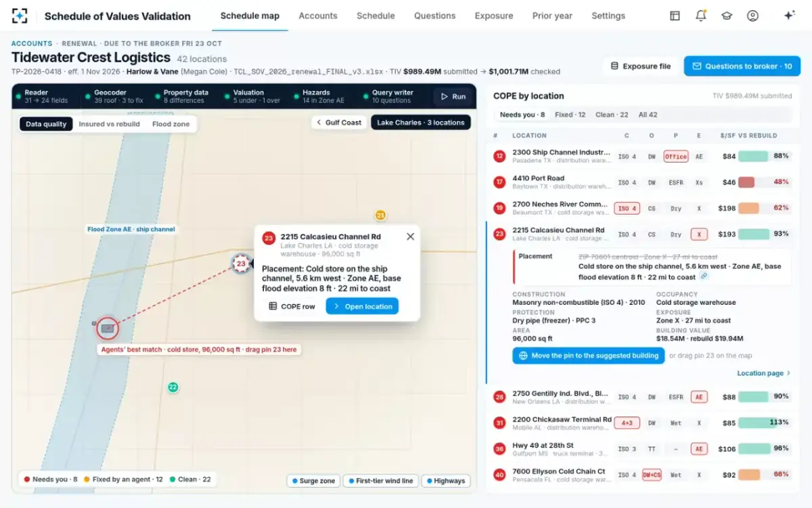Open the user profile icon

pyautogui.click(x=752, y=16)
